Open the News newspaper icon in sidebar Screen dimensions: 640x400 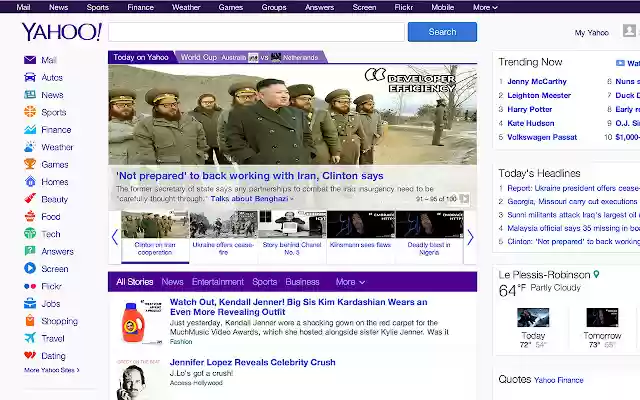point(30,95)
